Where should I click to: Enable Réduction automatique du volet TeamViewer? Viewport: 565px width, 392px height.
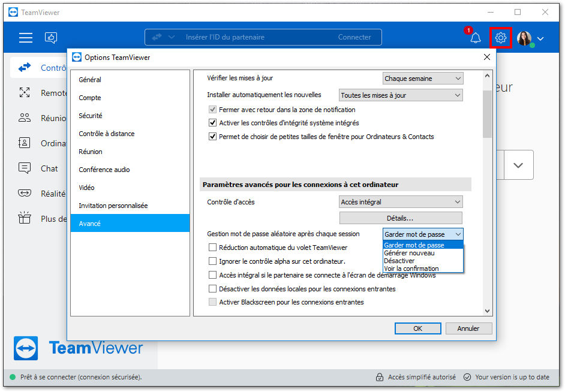[212, 248]
